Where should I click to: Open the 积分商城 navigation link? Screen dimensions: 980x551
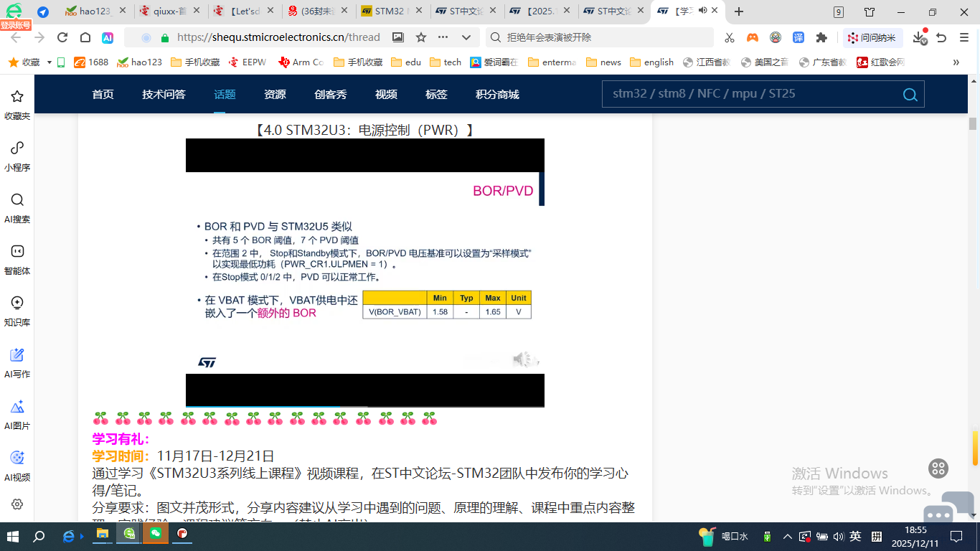click(497, 94)
